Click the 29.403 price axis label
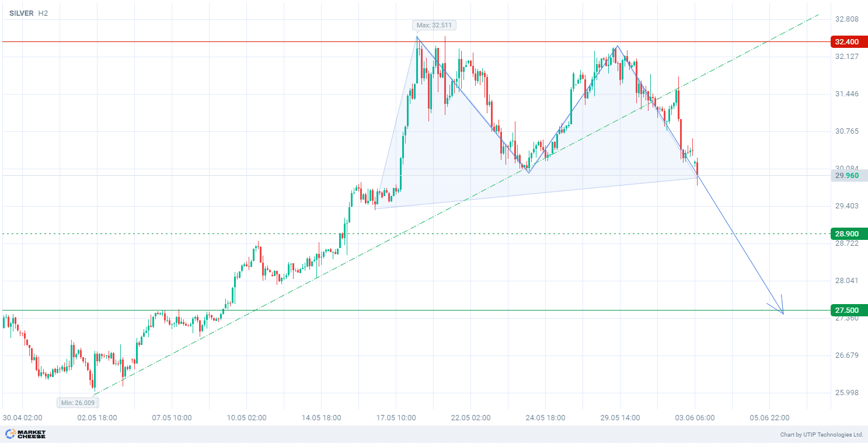The image size is (868, 443). point(846,206)
